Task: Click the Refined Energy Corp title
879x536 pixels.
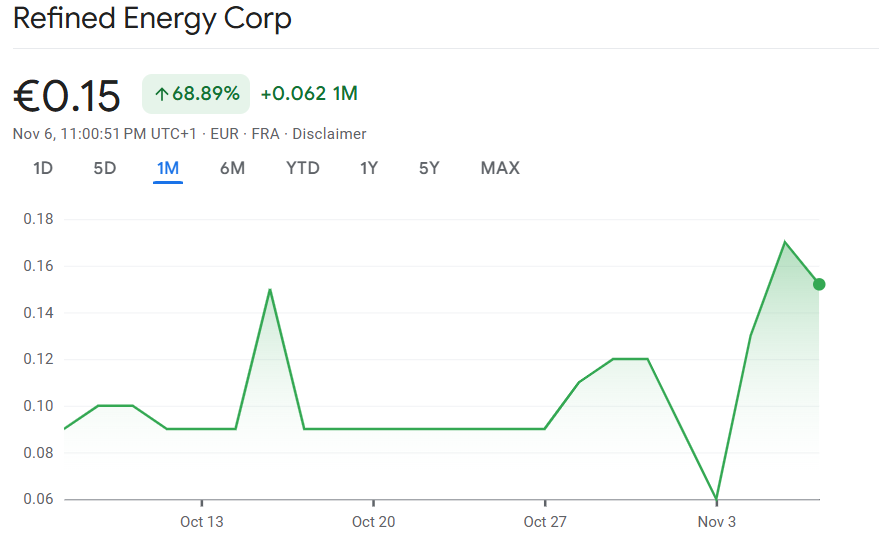Action: coord(152,19)
